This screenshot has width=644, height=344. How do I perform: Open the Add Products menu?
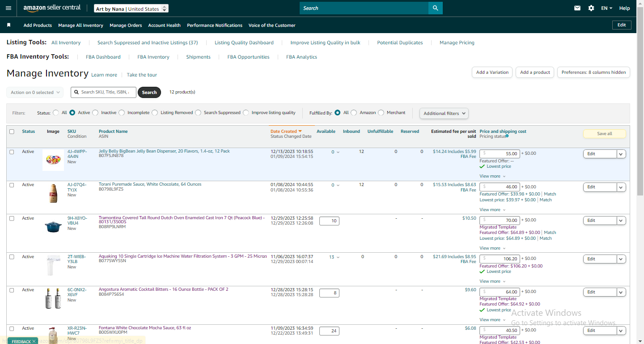click(38, 25)
